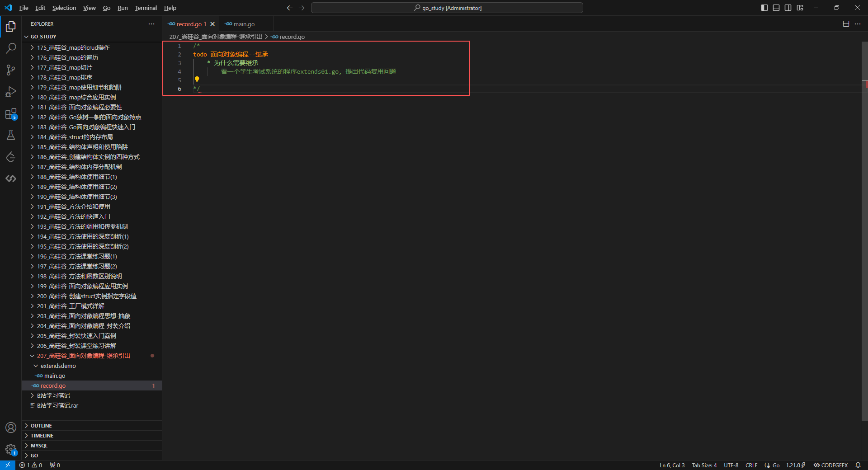The height and width of the screenshot is (470, 868).
Task: Expand the MYSQL section
Action: (92, 446)
